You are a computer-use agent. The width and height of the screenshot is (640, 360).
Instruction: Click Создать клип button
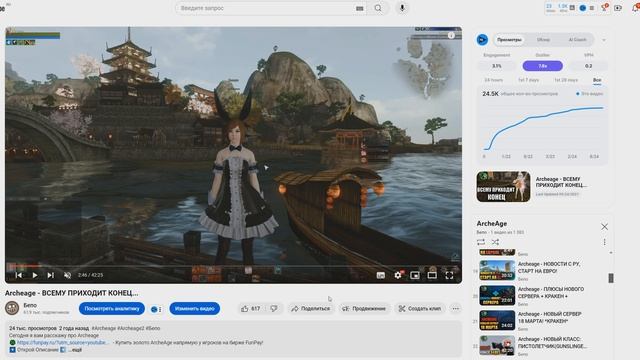coord(420,309)
